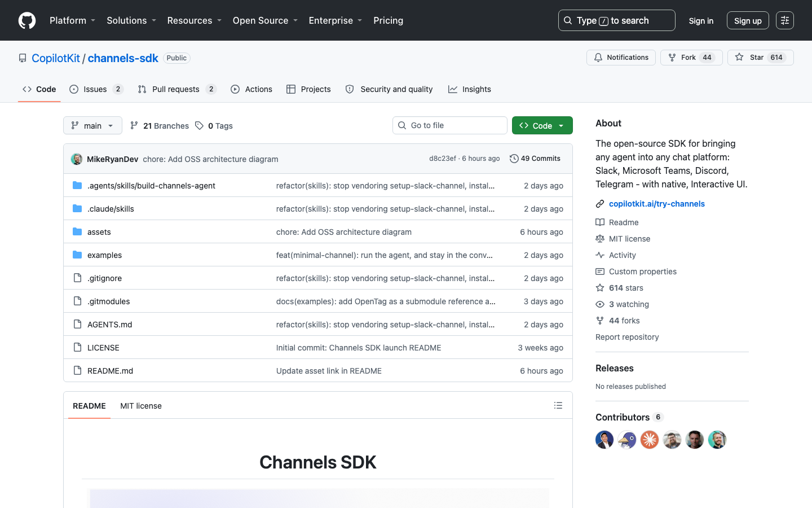Select the README tab in file viewer
Screen dimensions: 812x508
coord(89,406)
